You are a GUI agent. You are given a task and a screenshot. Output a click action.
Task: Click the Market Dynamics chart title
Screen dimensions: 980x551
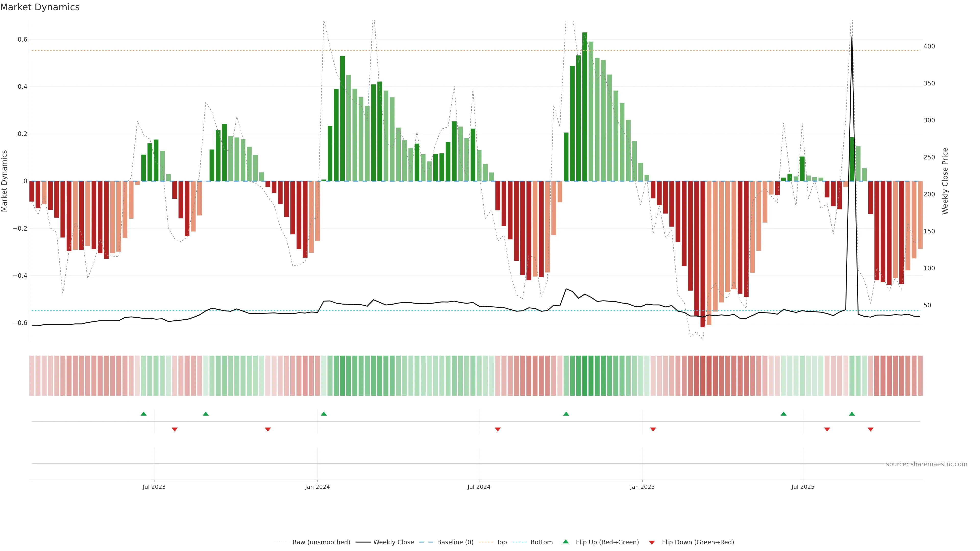(x=40, y=7)
